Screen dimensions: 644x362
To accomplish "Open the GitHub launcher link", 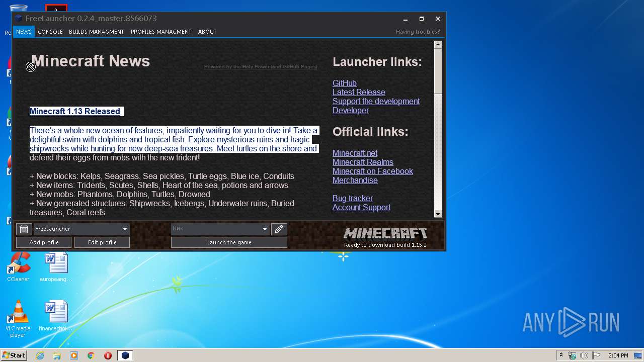I will pos(345,83).
